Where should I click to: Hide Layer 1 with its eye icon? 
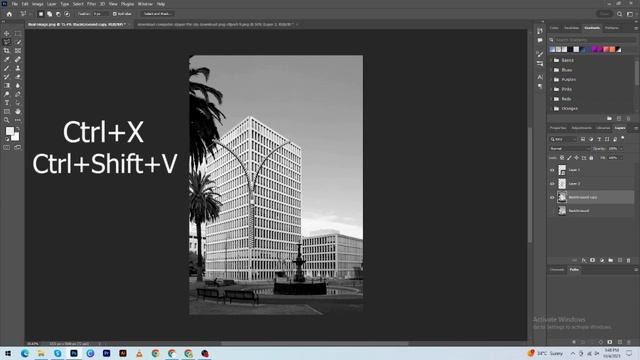(552, 170)
